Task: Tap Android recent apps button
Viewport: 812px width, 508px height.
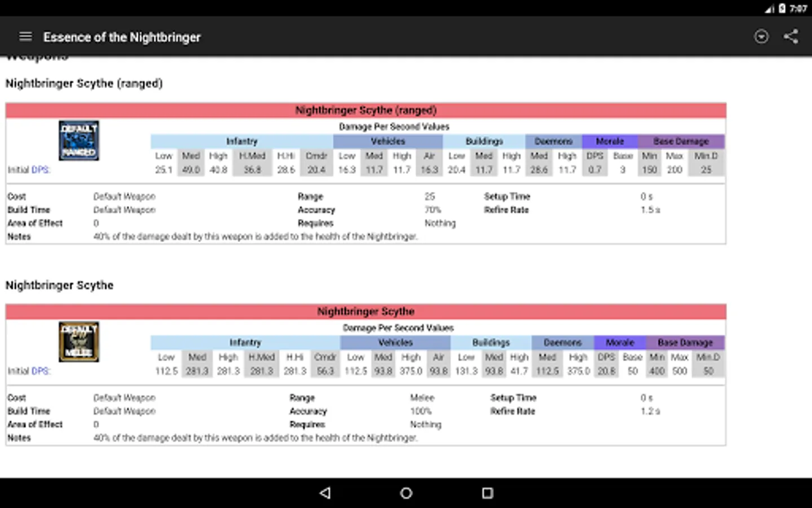Action: click(488, 493)
